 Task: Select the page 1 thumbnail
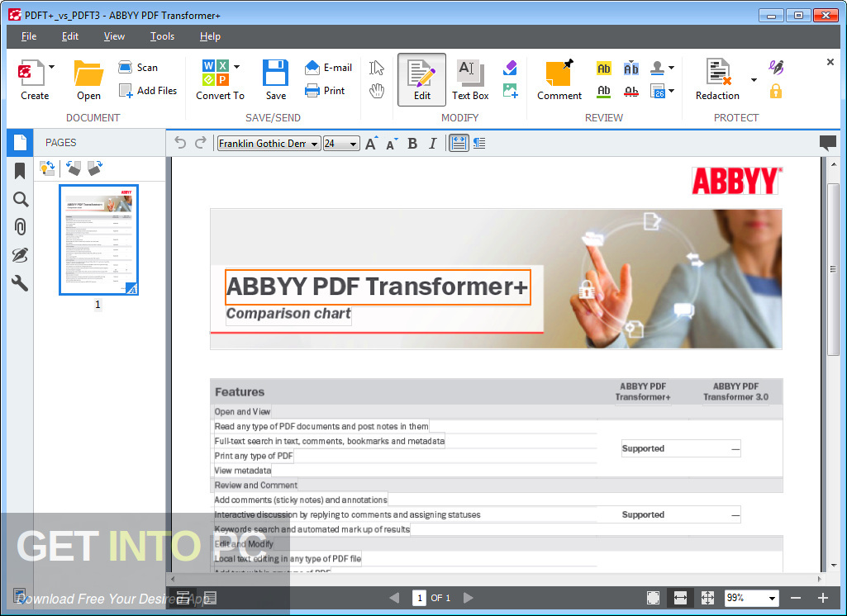point(98,240)
